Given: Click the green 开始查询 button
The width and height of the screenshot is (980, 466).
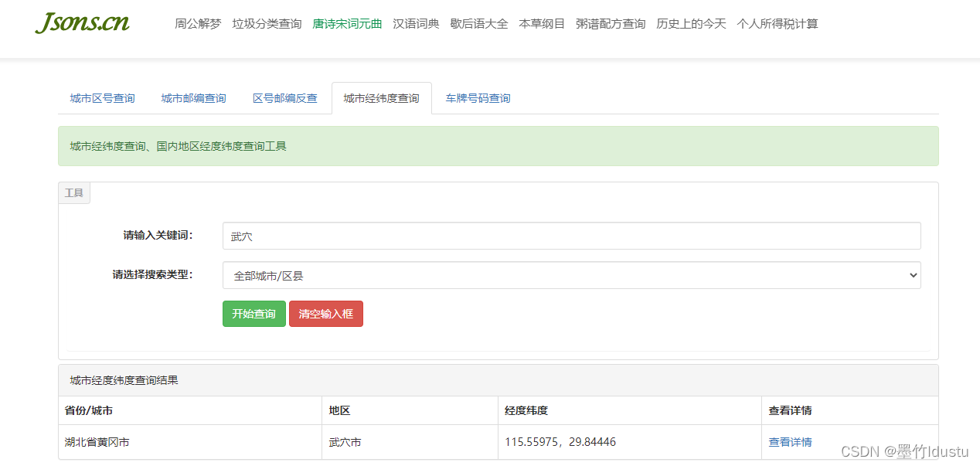Looking at the screenshot, I should point(254,314).
